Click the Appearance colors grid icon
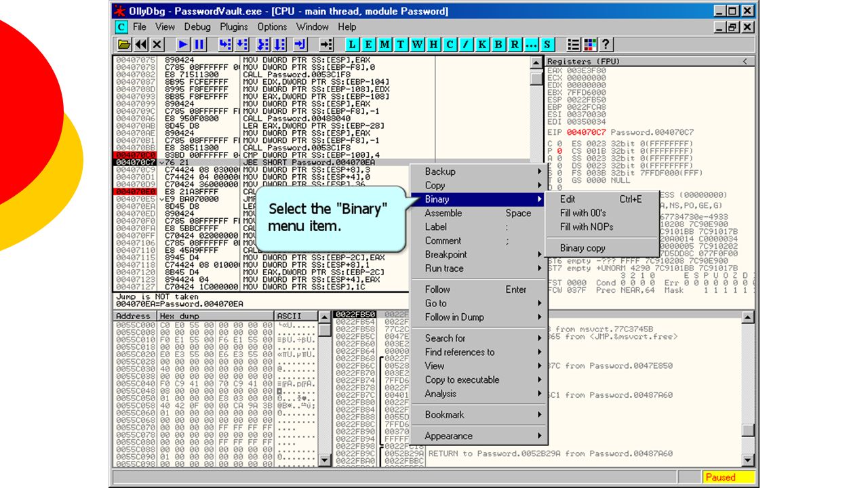868x488 pixels. pos(590,45)
